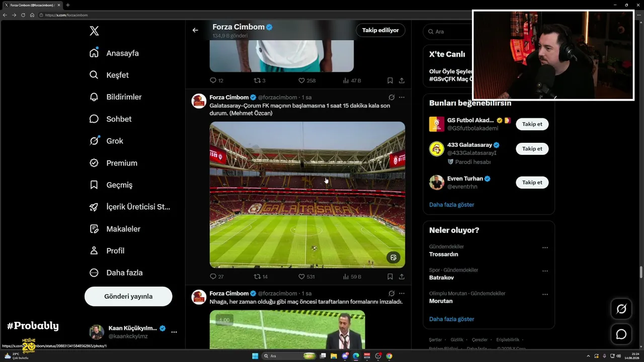Open floating messages chat button
The image size is (644, 362).
tap(621, 334)
